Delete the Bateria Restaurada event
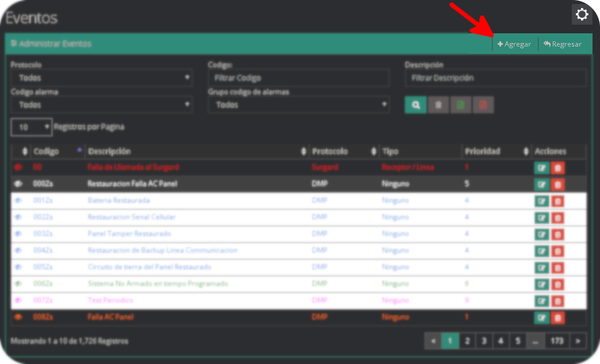The width and height of the screenshot is (600, 364). pyautogui.click(x=557, y=201)
